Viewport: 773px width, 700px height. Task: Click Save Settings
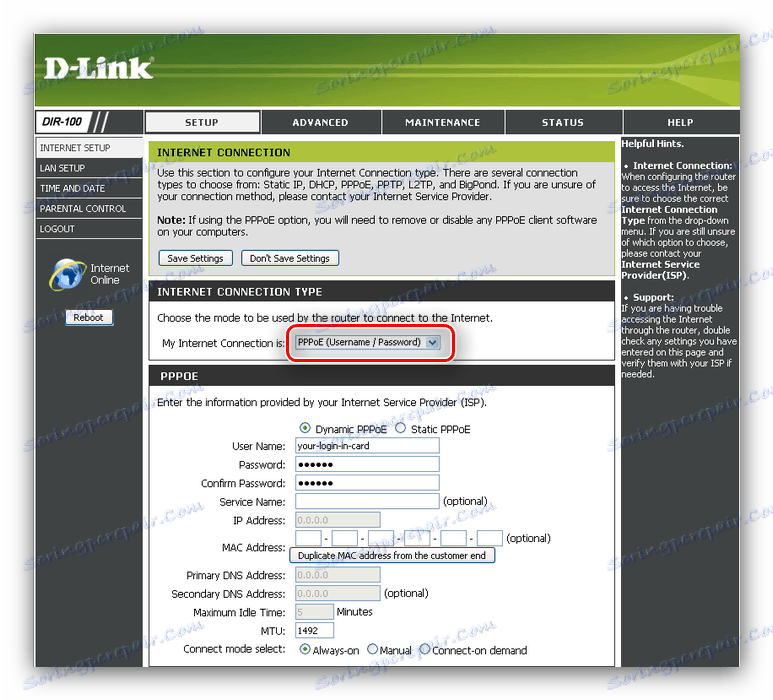pyautogui.click(x=195, y=258)
